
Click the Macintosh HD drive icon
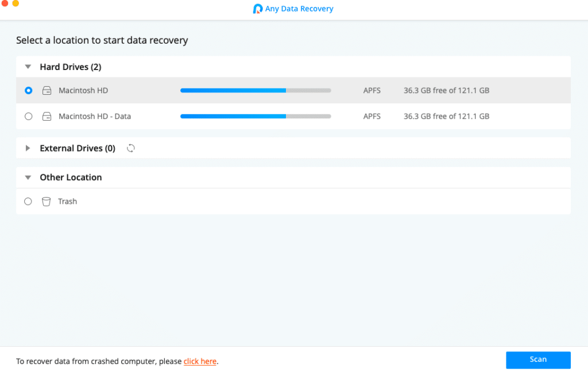[47, 90]
